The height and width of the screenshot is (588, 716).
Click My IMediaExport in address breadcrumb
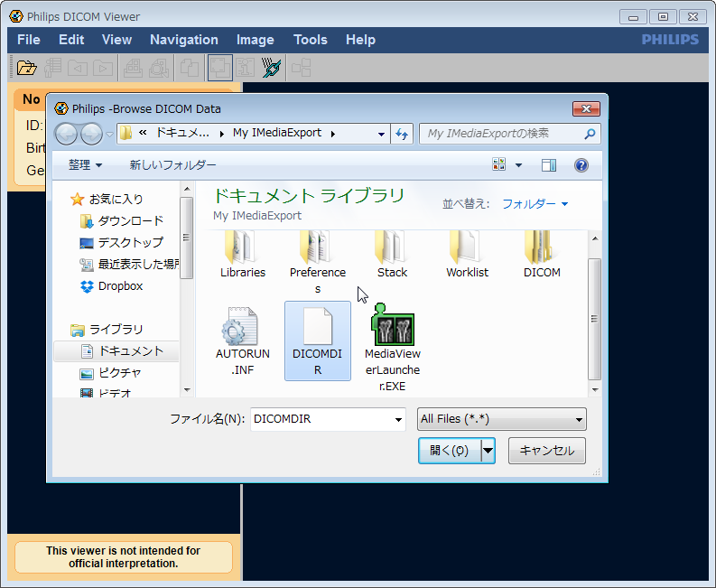(x=277, y=133)
